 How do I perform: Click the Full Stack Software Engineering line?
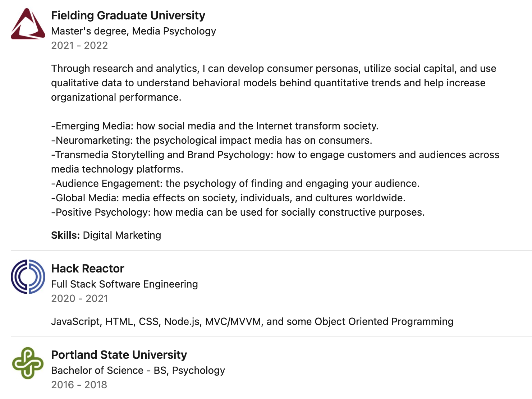click(x=124, y=284)
